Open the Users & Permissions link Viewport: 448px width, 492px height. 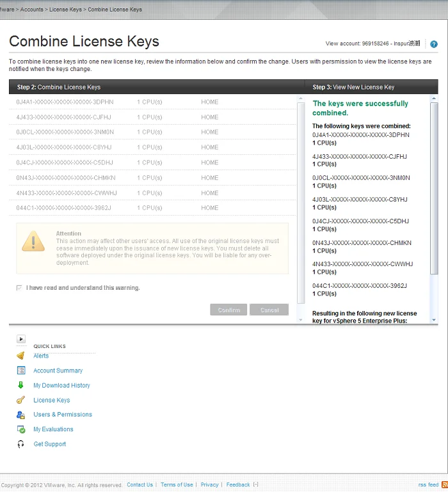(x=63, y=415)
